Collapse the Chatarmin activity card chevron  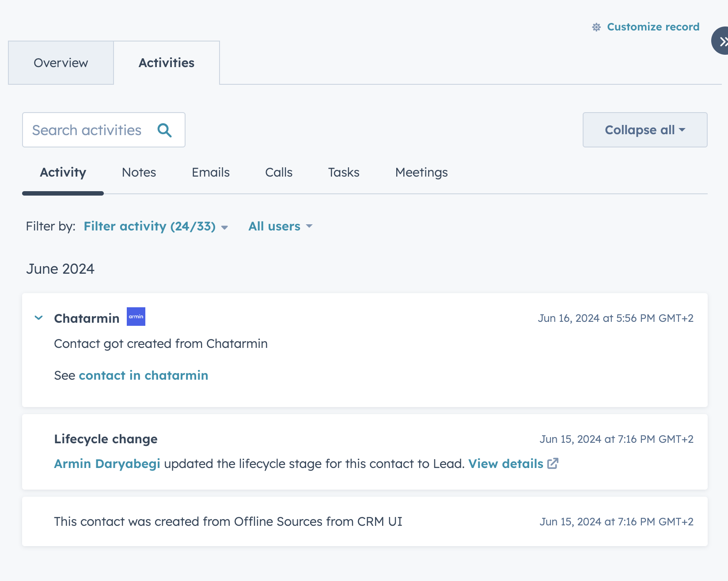coord(39,318)
